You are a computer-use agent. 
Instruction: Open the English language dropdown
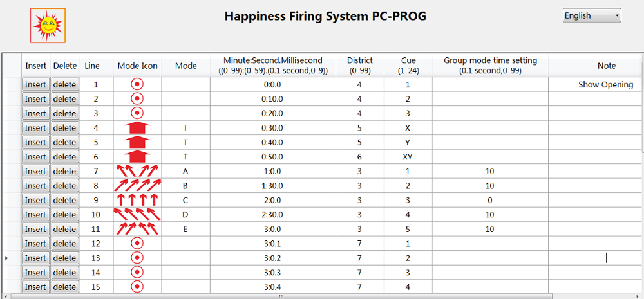(592, 15)
